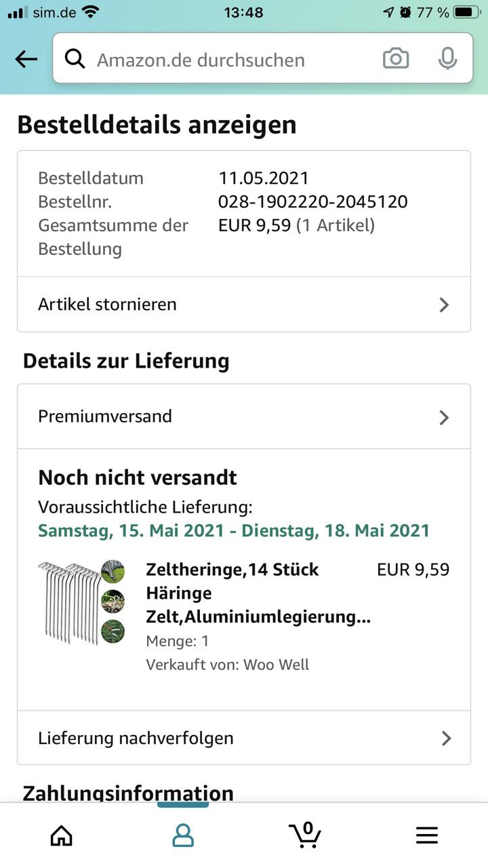Open Zeltheringe 14 Stück product title
Viewport: 488px width, 868px height.
(258, 593)
